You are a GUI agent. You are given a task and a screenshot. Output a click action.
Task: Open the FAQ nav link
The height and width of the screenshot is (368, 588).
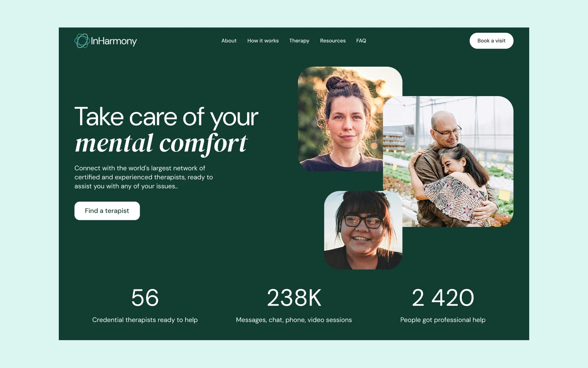pyautogui.click(x=361, y=41)
